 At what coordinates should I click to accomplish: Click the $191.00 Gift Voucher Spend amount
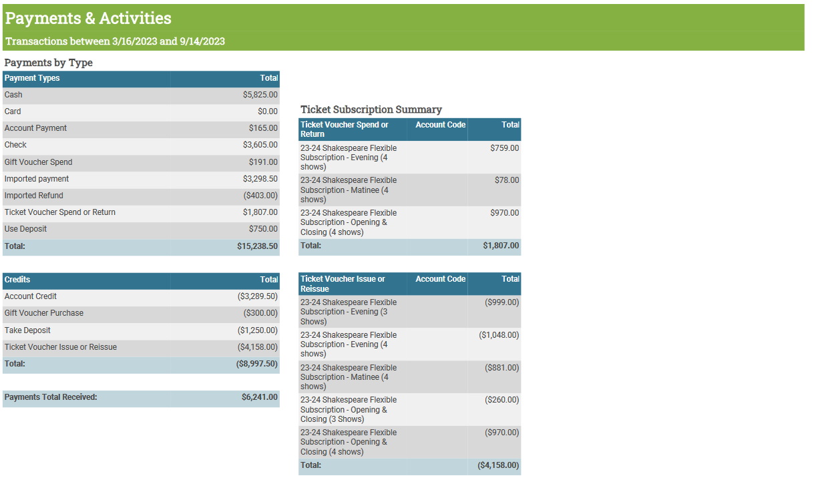(x=263, y=162)
